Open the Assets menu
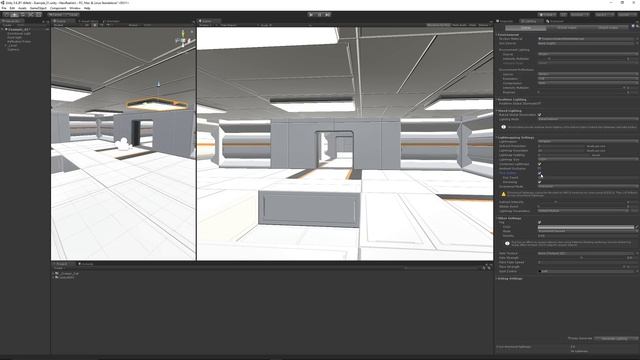 point(22,8)
